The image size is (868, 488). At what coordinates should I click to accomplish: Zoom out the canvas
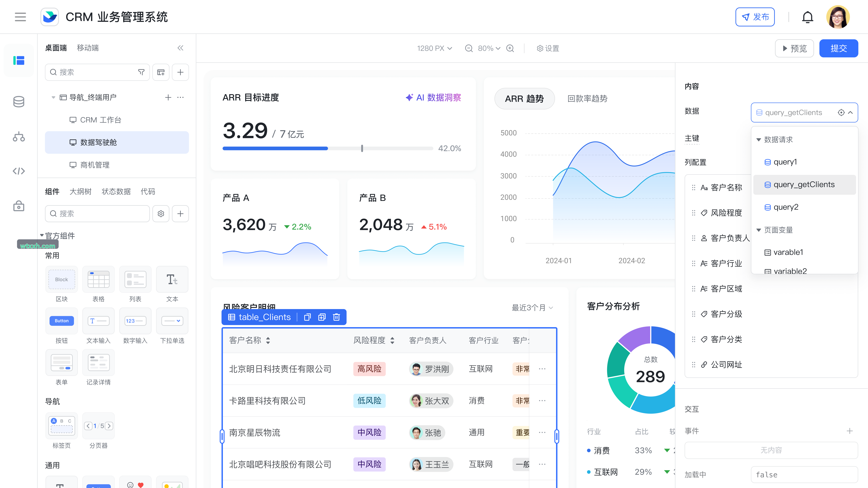click(469, 48)
